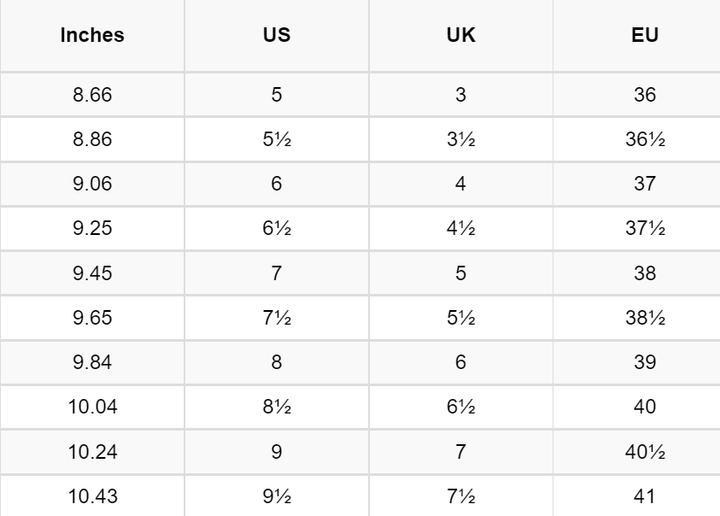Select EU size 36 cell
720x516 pixels.
point(645,95)
